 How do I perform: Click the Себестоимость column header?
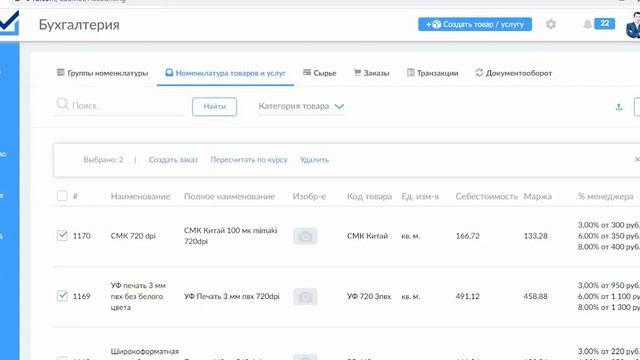click(x=487, y=196)
